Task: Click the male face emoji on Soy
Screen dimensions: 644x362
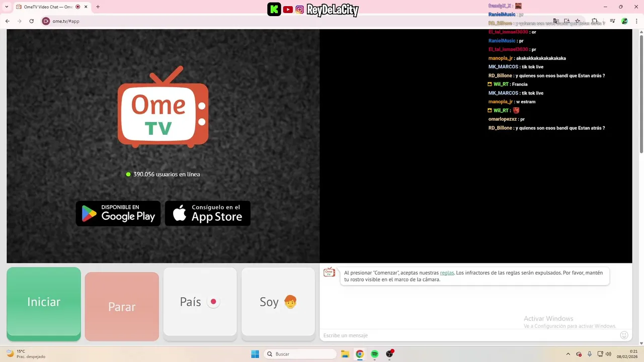Action: tap(290, 302)
